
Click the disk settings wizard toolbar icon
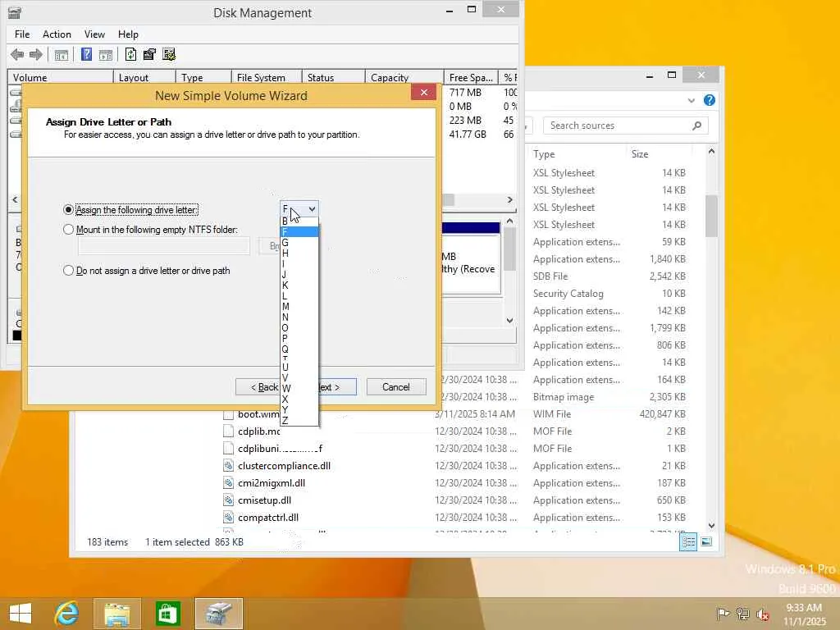[169, 54]
